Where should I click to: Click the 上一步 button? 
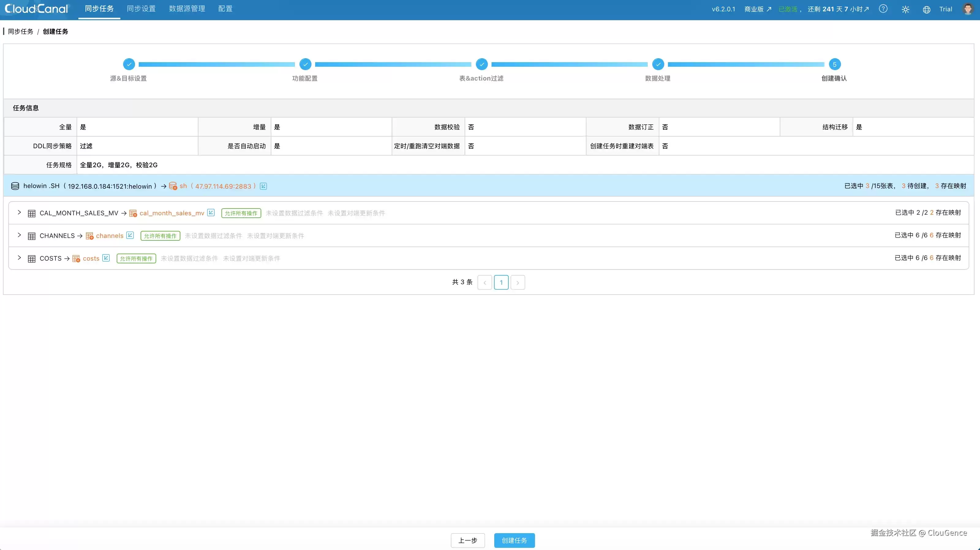[x=468, y=540]
